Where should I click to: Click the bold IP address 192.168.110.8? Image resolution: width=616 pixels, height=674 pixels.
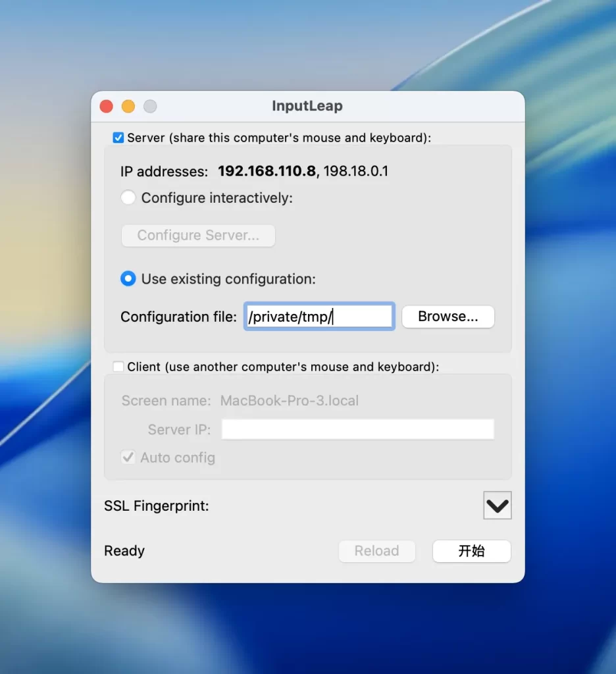267,172
